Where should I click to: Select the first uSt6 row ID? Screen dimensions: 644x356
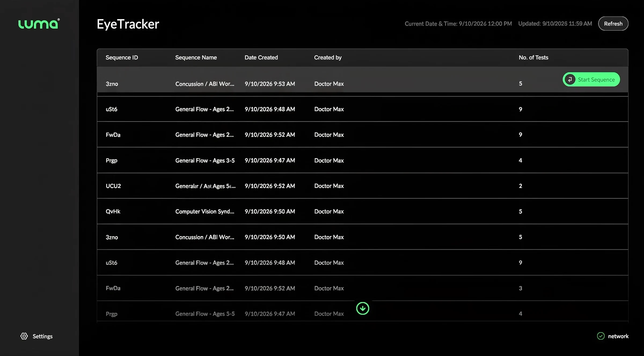[x=111, y=109]
